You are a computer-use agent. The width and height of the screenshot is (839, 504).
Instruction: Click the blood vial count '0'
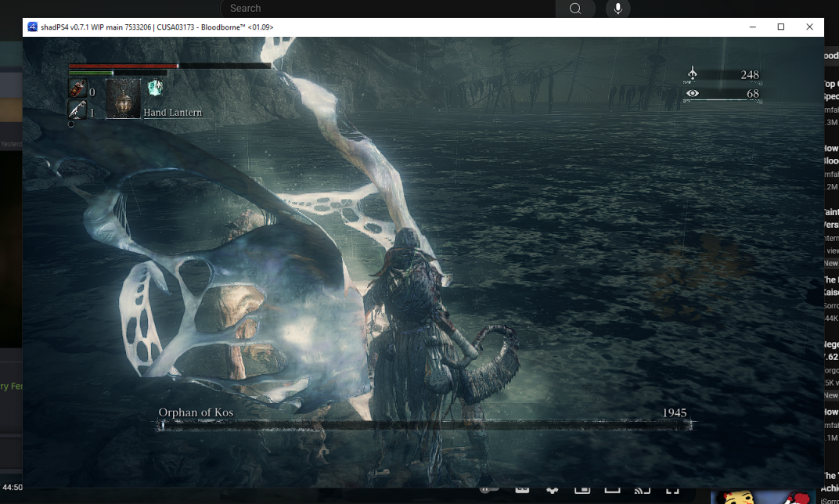(92, 92)
